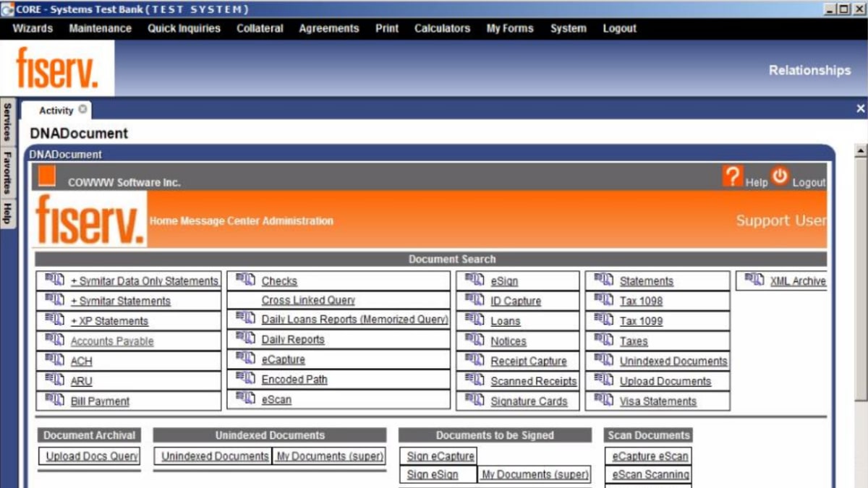Open the Calculators menu
Viewport: 868px width, 488px height.
[x=442, y=28]
